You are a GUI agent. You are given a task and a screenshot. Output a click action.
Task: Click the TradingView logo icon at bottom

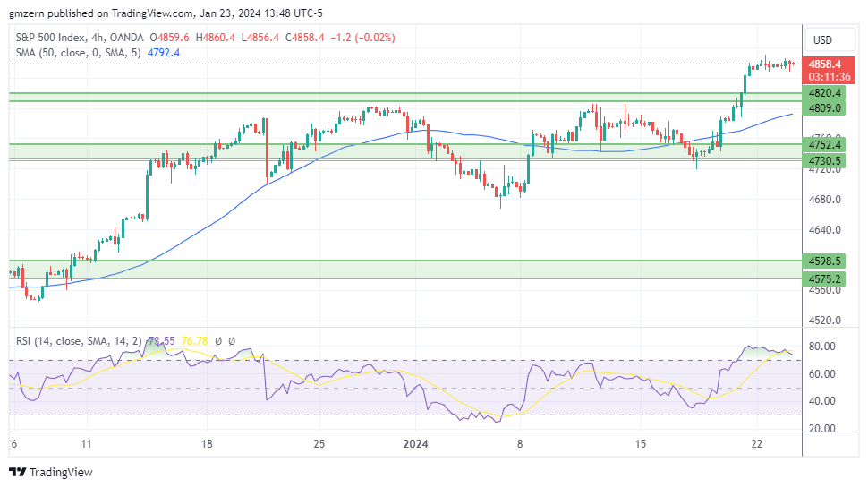(17, 472)
